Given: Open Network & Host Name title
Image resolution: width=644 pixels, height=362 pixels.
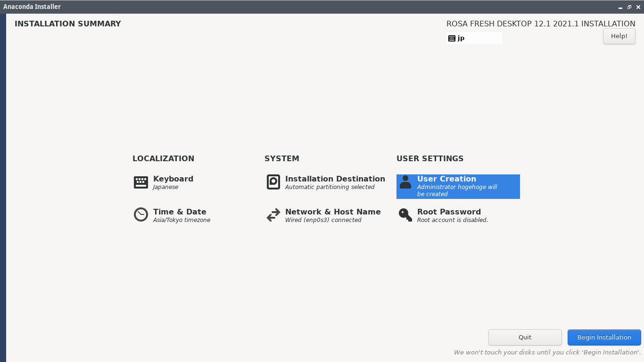Looking at the screenshot, I should pyautogui.click(x=333, y=212).
